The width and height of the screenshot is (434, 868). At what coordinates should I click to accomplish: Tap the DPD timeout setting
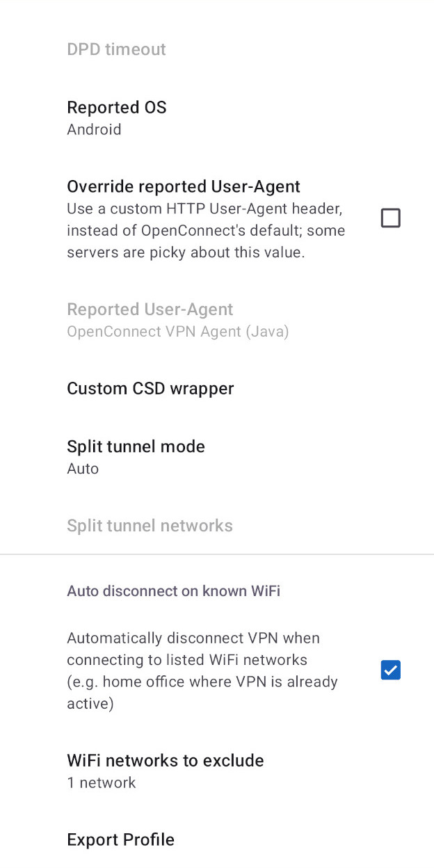pyautogui.click(x=217, y=49)
